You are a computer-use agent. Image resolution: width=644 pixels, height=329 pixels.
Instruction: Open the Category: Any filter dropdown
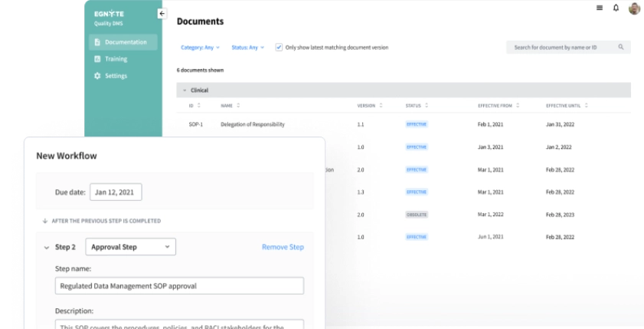tap(200, 48)
